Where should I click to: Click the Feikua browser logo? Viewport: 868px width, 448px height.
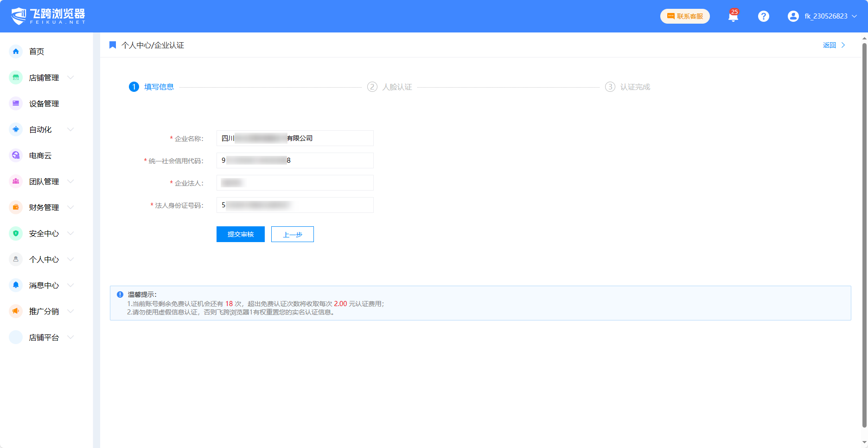point(48,16)
